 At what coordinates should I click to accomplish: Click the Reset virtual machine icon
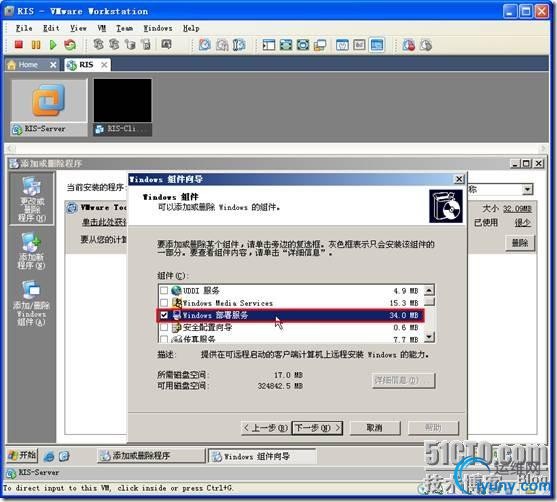(x=70, y=45)
